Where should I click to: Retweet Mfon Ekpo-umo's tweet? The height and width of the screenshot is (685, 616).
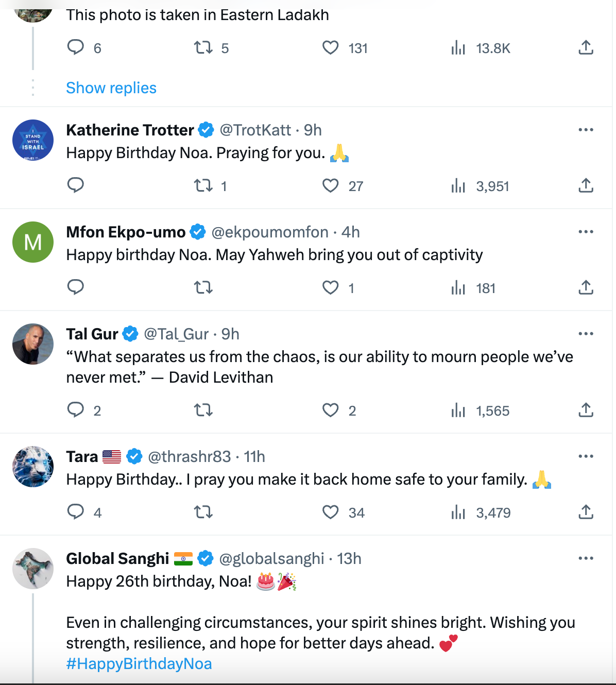coord(203,287)
